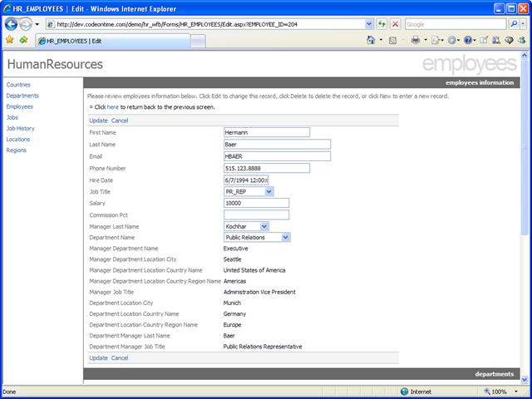Refresh the page with green arrows icon
Image resolution: width=532 pixels, height=399 pixels.
click(382, 24)
